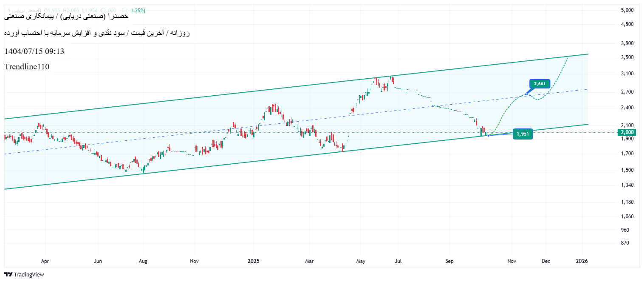The width and height of the screenshot is (644, 282).
Task: Click the Sep time axis label
Action: tap(450, 261)
